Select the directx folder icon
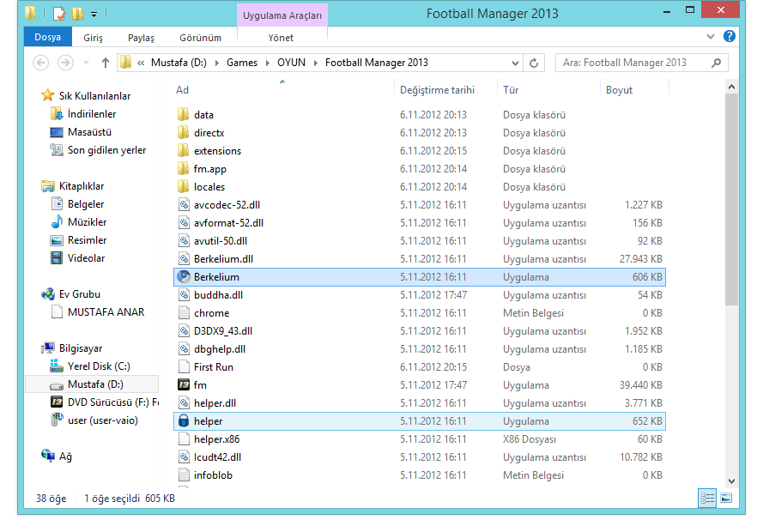 [184, 133]
